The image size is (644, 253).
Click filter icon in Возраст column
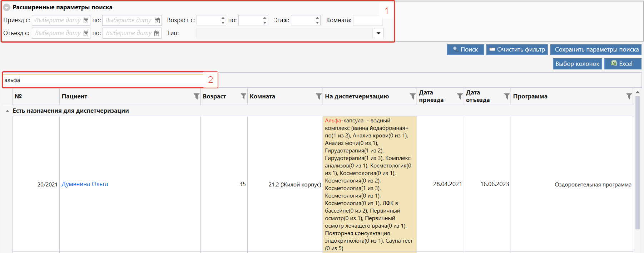point(243,96)
